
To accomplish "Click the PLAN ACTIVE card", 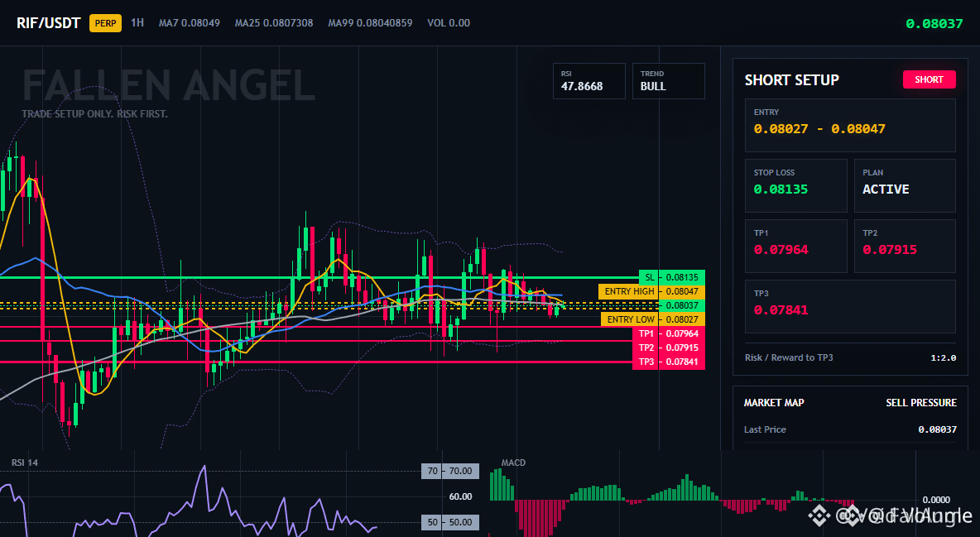I will pyautogui.click(x=905, y=185).
